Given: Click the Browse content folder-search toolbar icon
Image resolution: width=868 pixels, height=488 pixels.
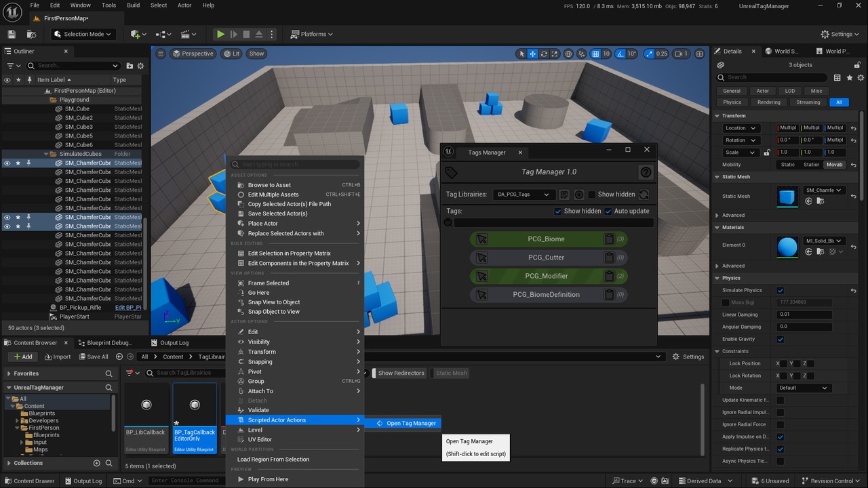Looking at the screenshot, I should click(x=31, y=34).
